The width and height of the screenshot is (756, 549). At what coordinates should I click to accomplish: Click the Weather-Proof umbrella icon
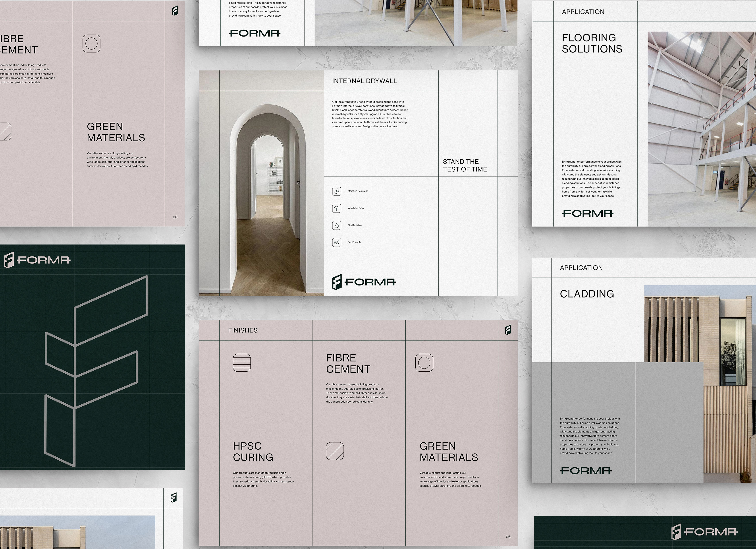point(337,208)
